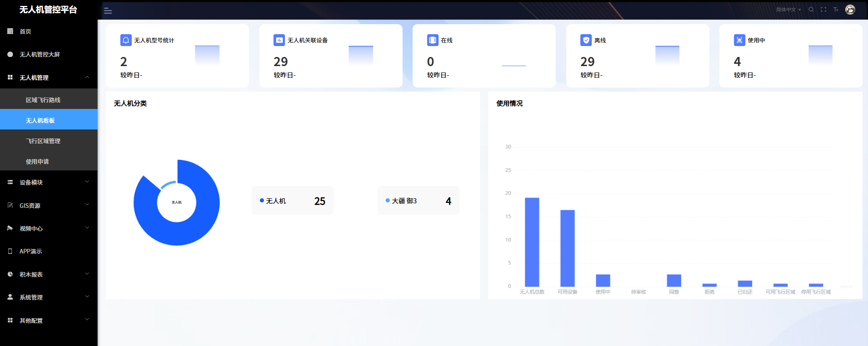Expand the 系统管理 sidebar menu
The height and width of the screenshot is (346, 868).
point(49,297)
